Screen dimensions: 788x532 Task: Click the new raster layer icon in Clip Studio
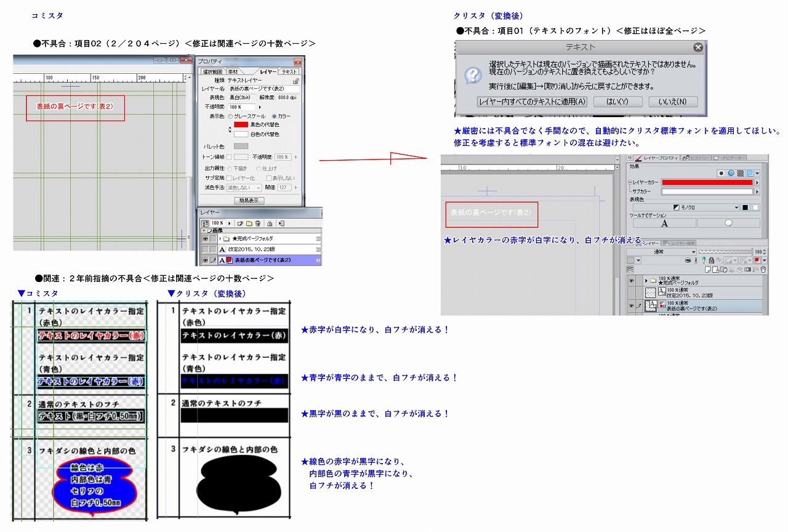[x=709, y=270]
